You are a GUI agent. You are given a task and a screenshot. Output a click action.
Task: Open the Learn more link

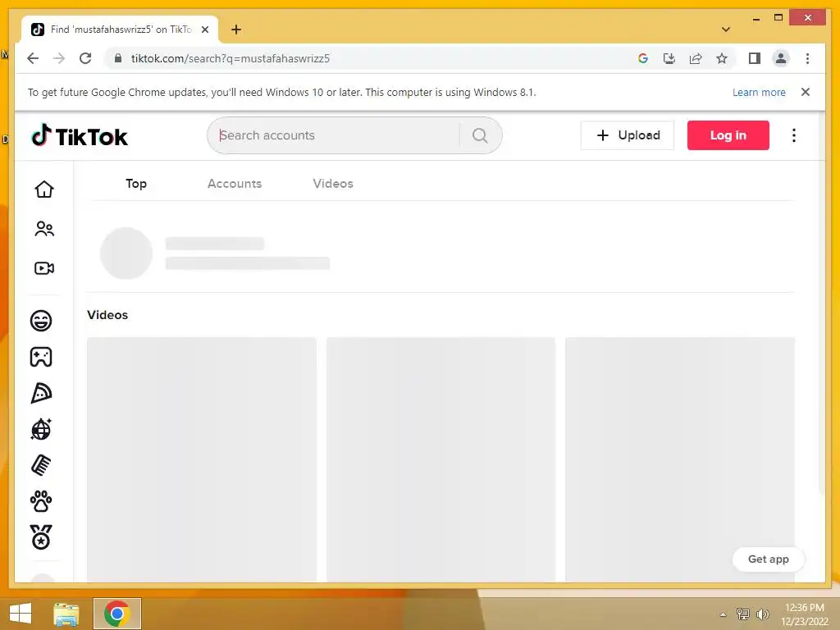[x=759, y=92]
